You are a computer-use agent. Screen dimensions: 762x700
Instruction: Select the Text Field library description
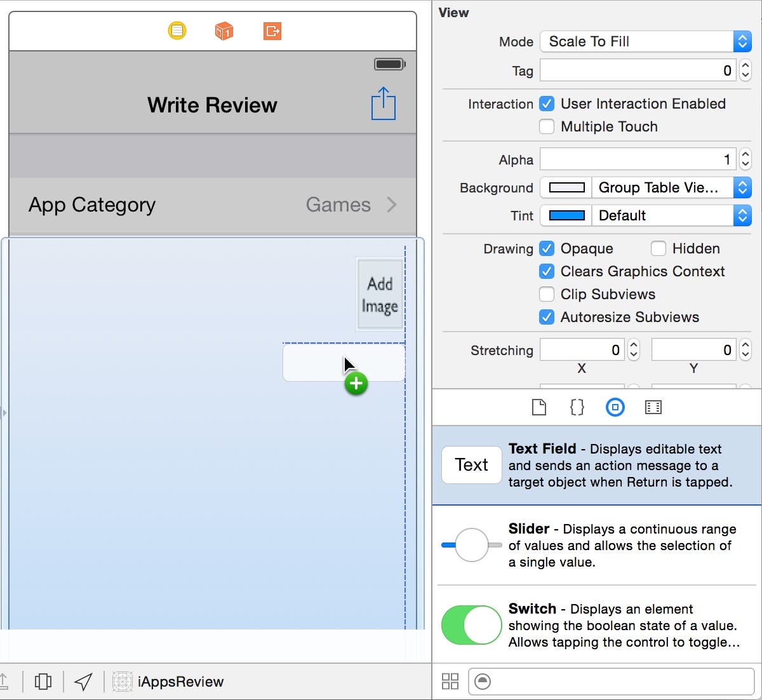620,466
